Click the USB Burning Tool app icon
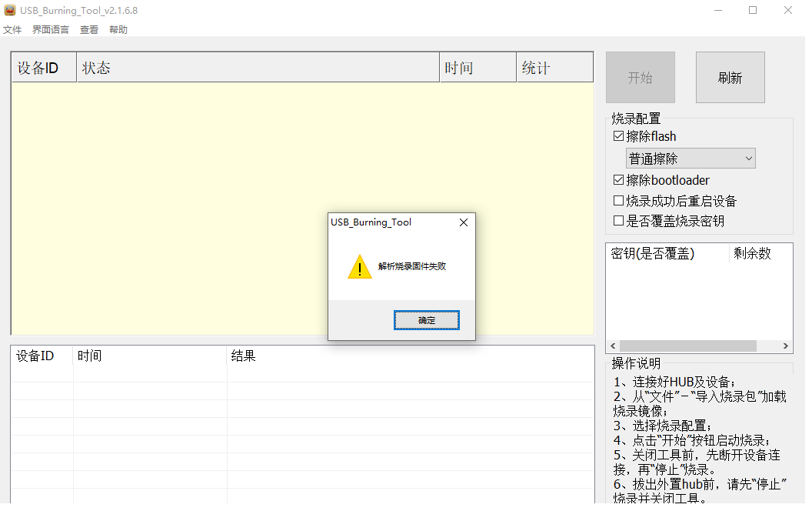The width and height of the screenshot is (812, 511). [9, 10]
